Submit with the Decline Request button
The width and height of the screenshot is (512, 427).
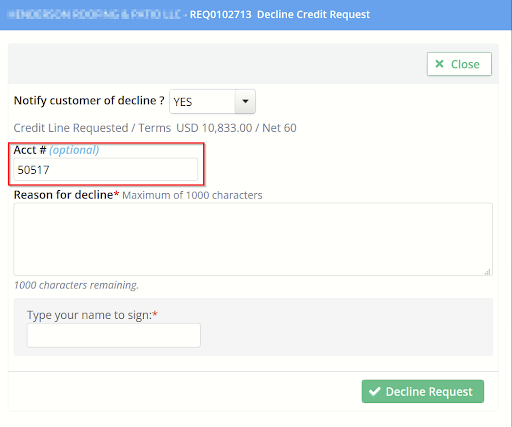[x=423, y=391]
